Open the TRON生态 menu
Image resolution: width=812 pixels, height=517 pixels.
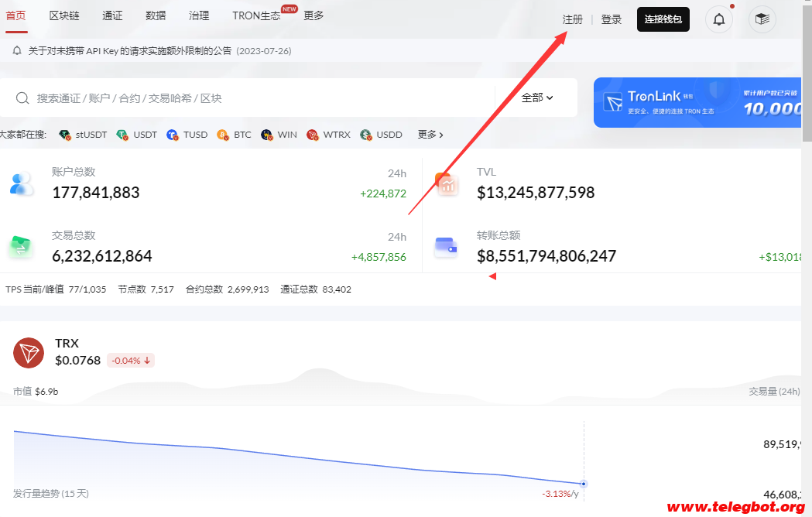click(256, 15)
